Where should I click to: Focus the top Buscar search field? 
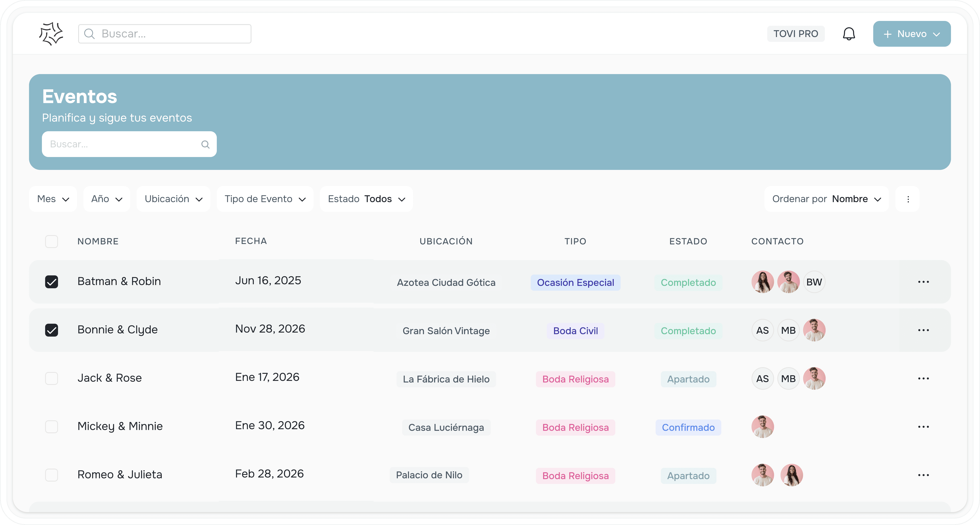165,34
